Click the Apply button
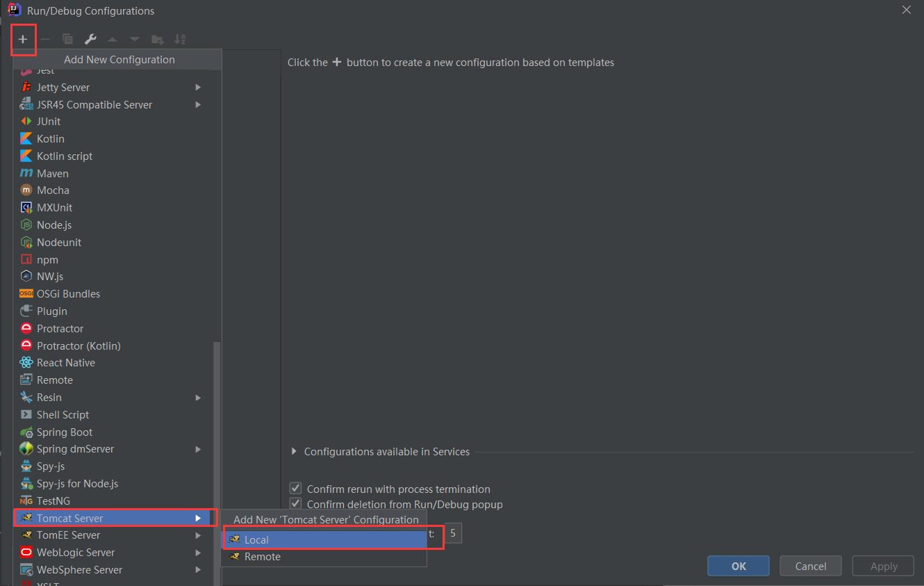This screenshot has height=586, width=924. [x=884, y=566]
